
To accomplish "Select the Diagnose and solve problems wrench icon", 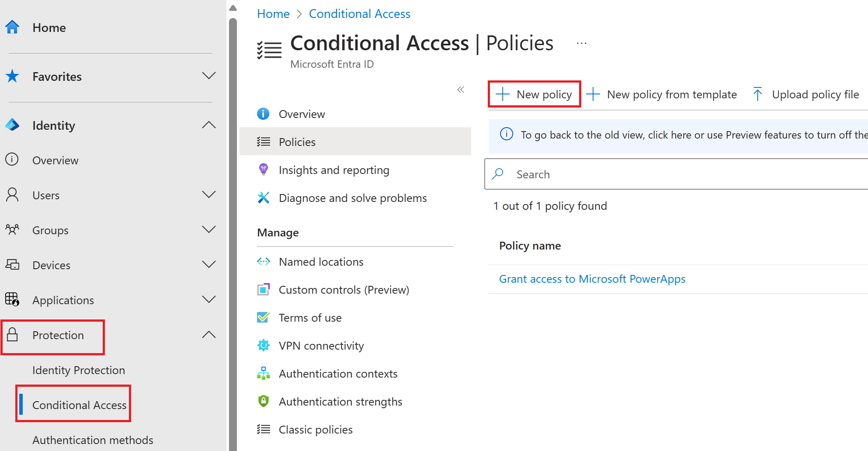I will coord(264,198).
